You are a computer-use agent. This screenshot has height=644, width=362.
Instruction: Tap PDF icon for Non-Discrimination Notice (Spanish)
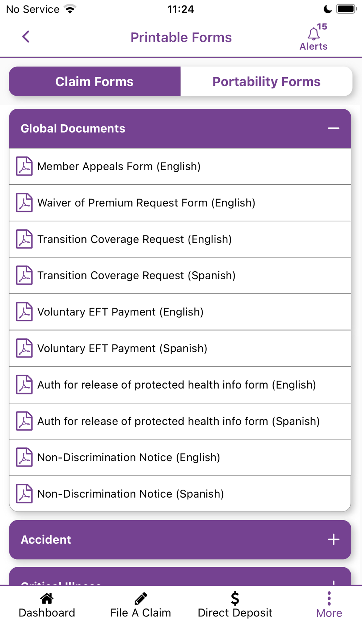pos(24,494)
